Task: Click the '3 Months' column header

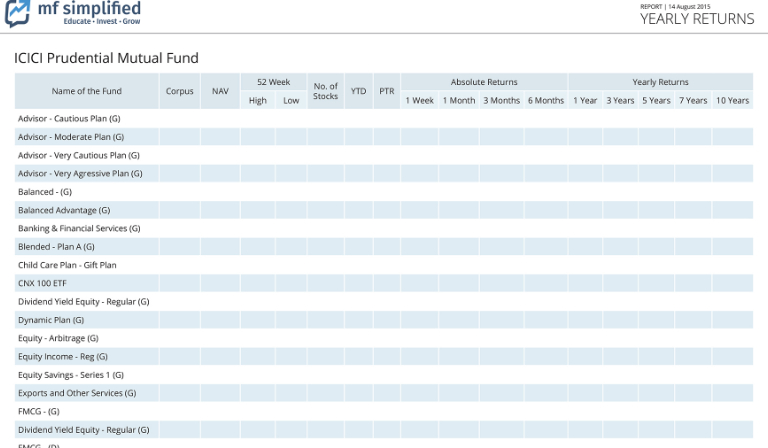Action: click(502, 100)
